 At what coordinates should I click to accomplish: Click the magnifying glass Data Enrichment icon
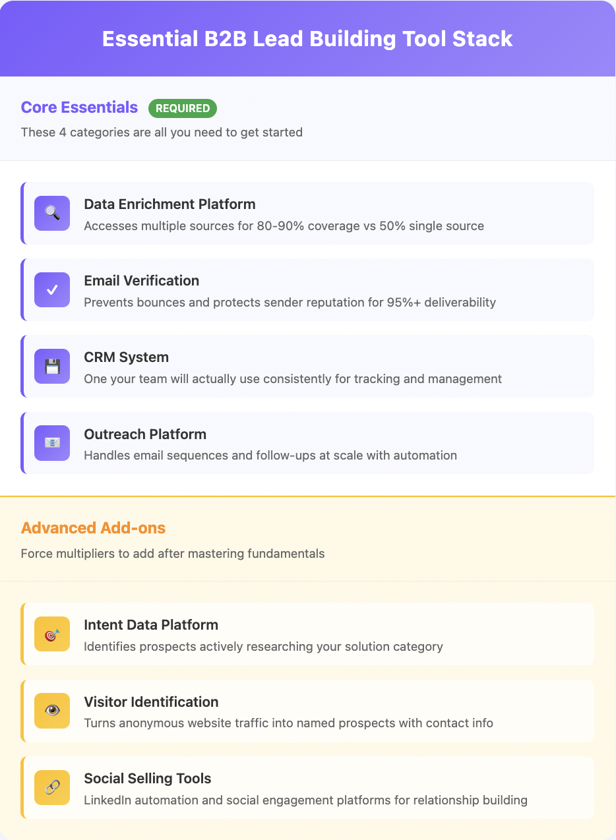tap(52, 213)
